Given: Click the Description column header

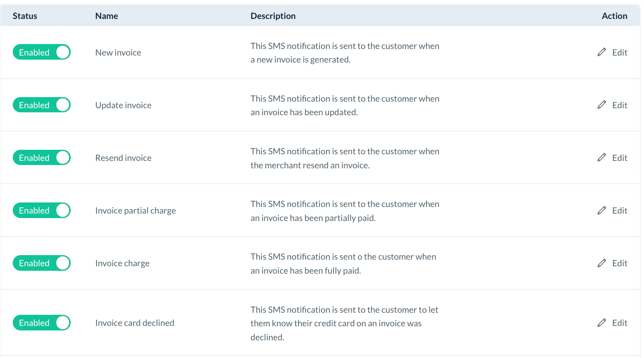Looking at the screenshot, I should coord(273,16).
